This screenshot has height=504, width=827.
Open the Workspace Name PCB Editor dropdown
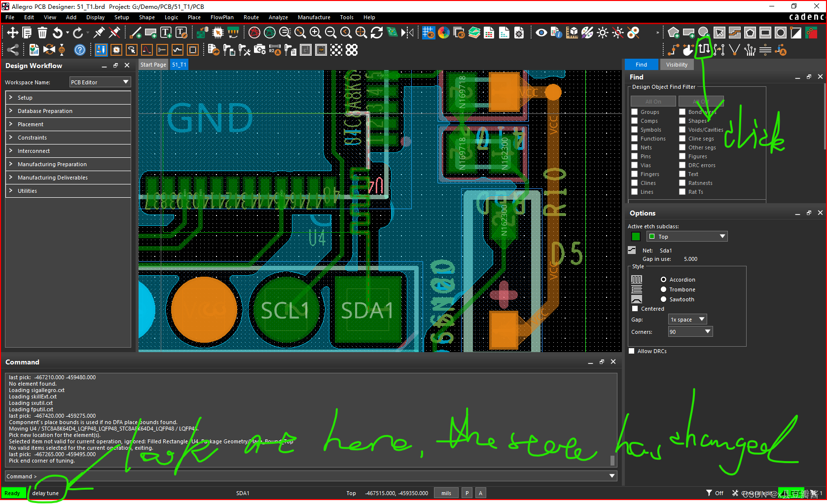100,82
